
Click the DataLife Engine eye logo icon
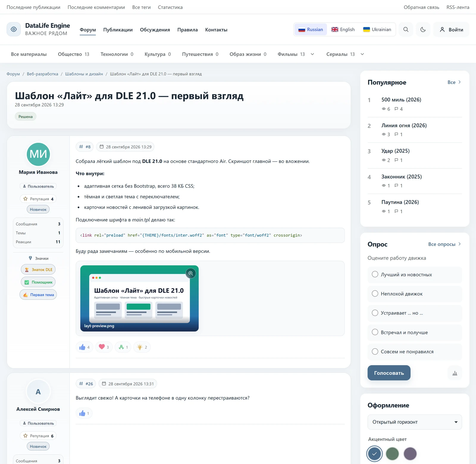[14, 29]
